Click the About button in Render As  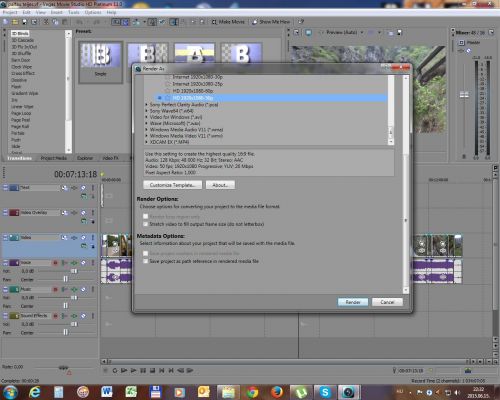(x=220, y=185)
